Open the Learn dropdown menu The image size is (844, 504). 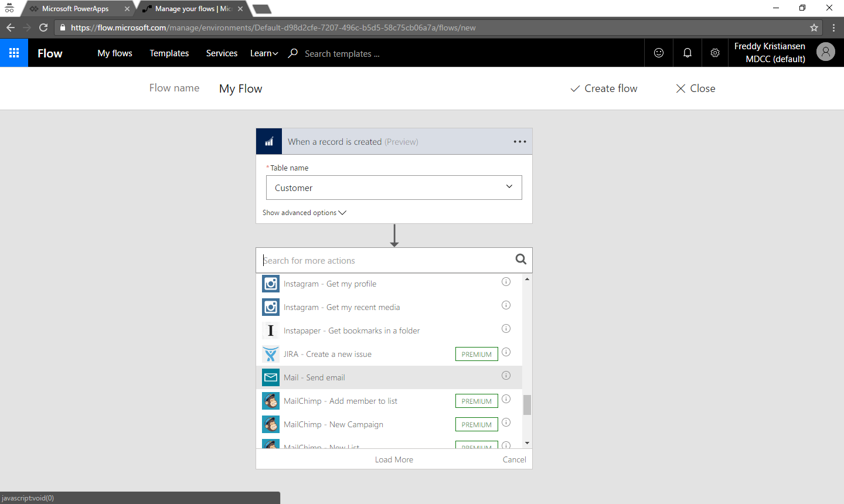(x=264, y=53)
